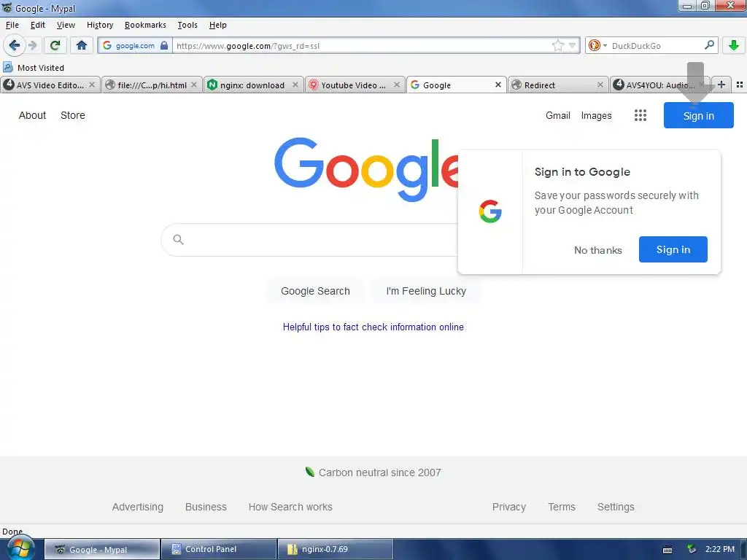Open the downloads green arrow button
Screen dimensions: 747x560
(734, 45)
